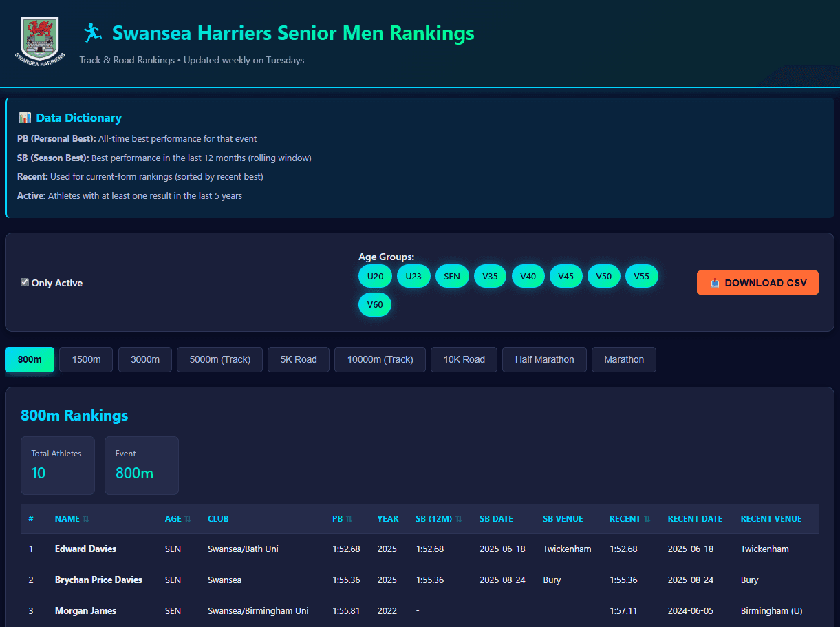The height and width of the screenshot is (627, 840).
Task: Click the 1:55.81 PB value
Action: point(346,610)
